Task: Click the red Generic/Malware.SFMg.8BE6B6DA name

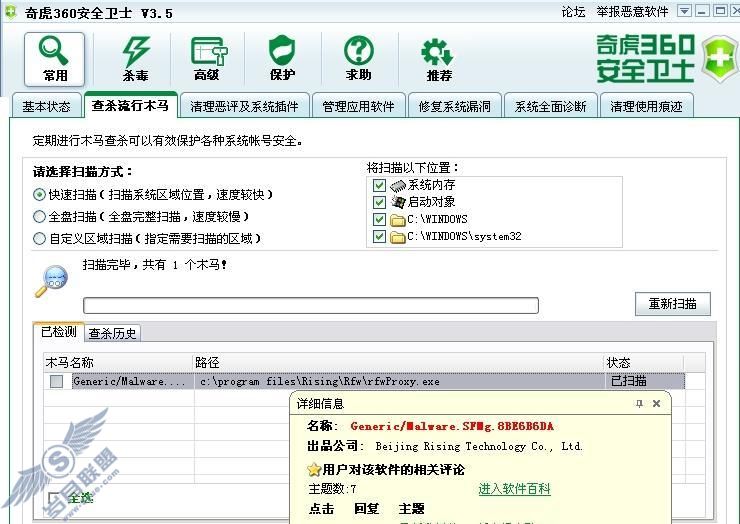Action: pos(452,426)
